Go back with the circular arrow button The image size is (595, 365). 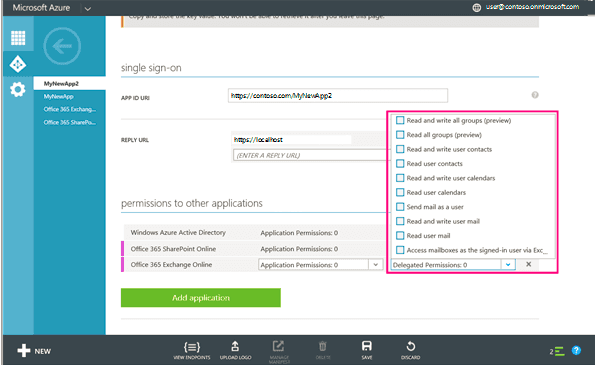pos(62,46)
